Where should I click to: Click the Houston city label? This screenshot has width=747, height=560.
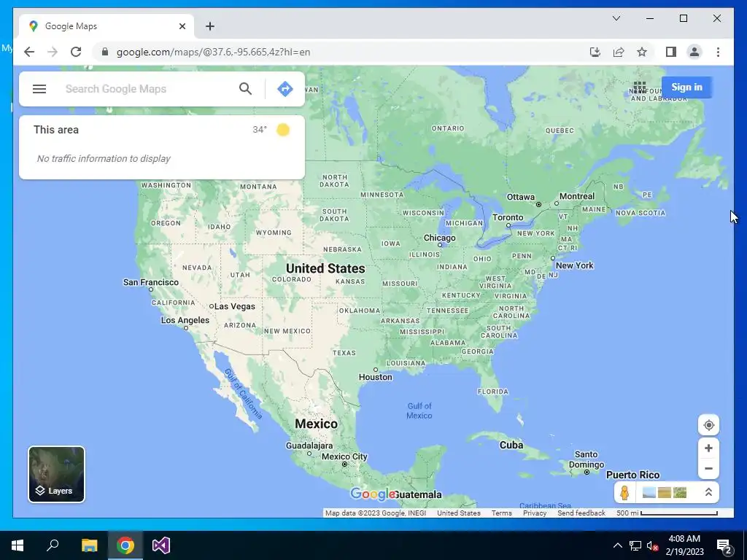pyautogui.click(x=376, y=377)
